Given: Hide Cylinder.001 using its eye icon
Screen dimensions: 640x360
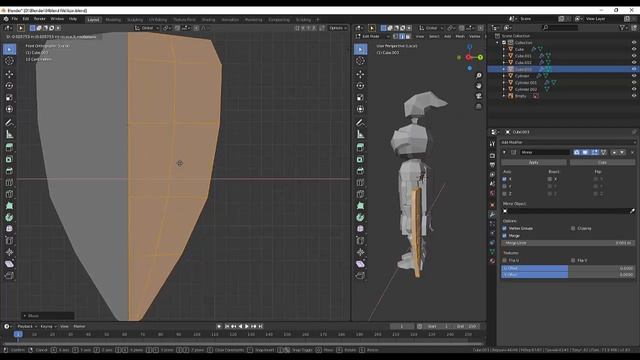Looking at the screenshot, I should pos(633,82).
